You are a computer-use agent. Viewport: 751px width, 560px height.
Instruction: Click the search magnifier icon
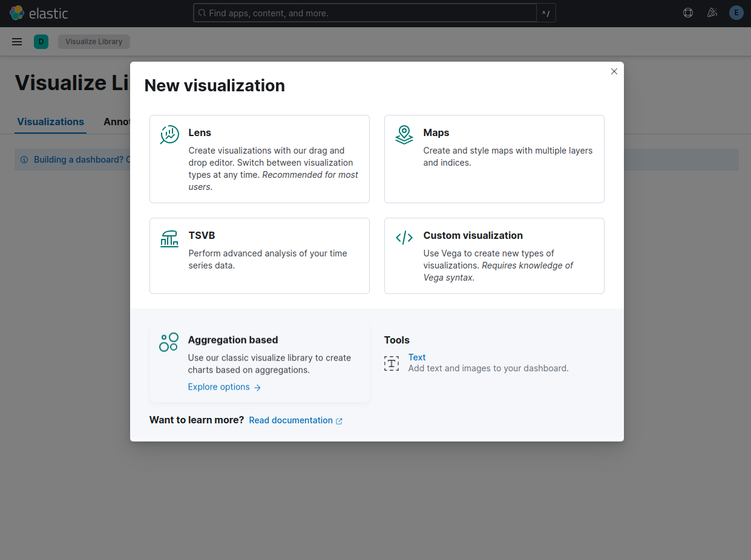[202, 13]
